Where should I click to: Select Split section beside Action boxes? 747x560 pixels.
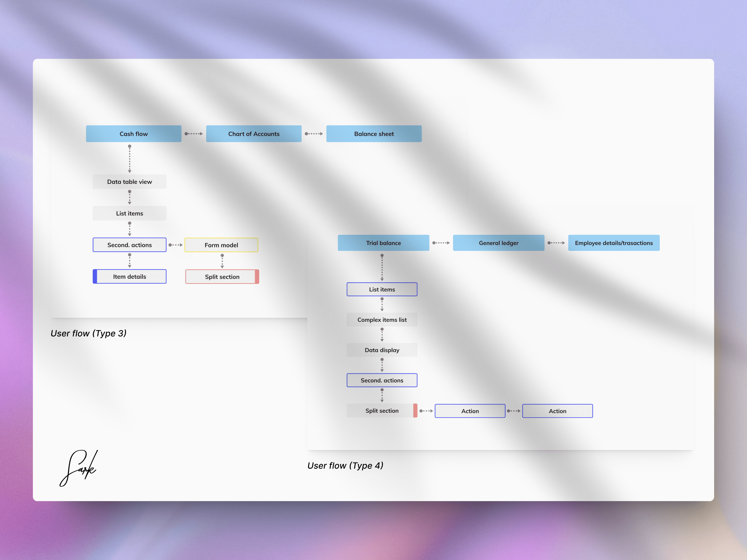(382, 411)
